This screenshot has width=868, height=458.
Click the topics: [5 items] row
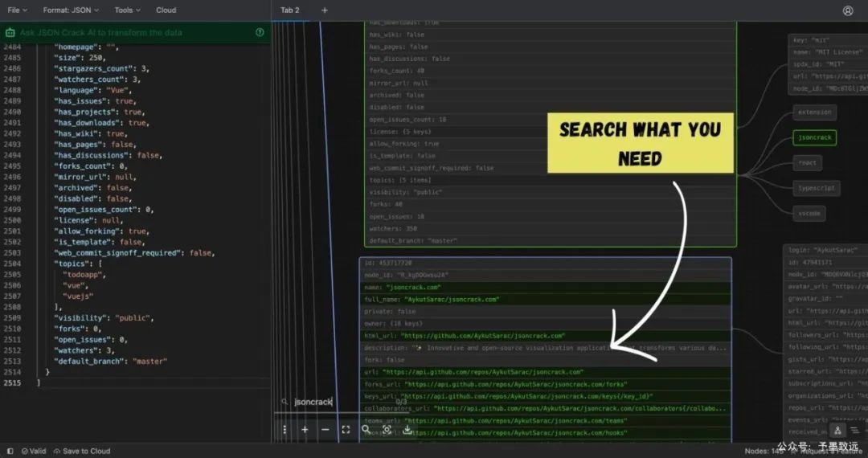pos(551,180)
